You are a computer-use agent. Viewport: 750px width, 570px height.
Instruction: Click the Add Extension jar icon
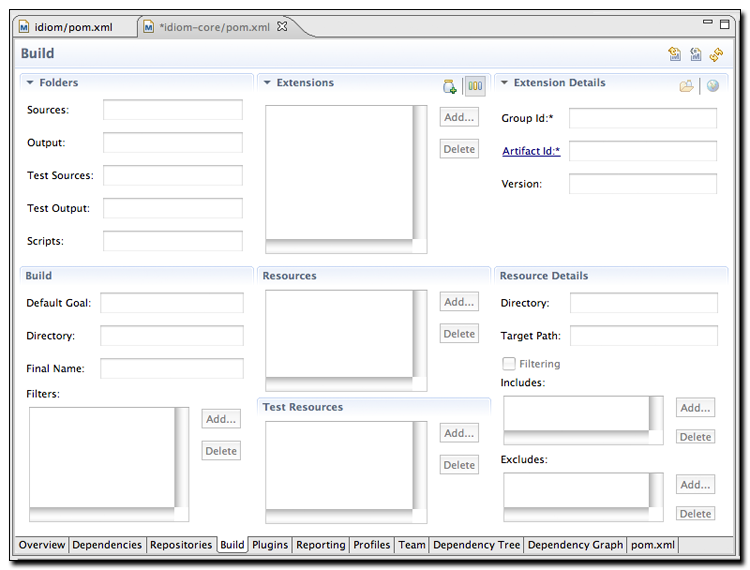[450, 87]
